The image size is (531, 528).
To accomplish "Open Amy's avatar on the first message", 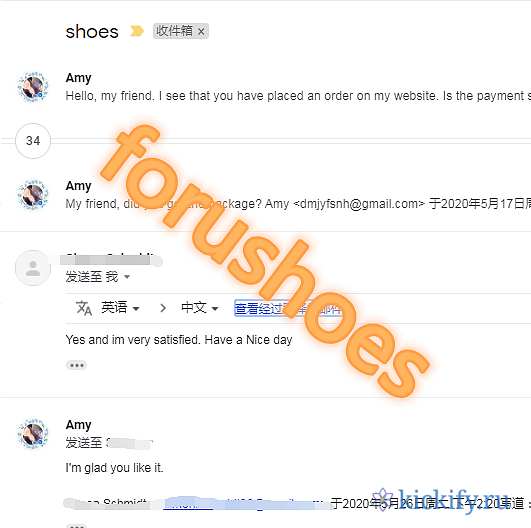I will click(33, 87).
